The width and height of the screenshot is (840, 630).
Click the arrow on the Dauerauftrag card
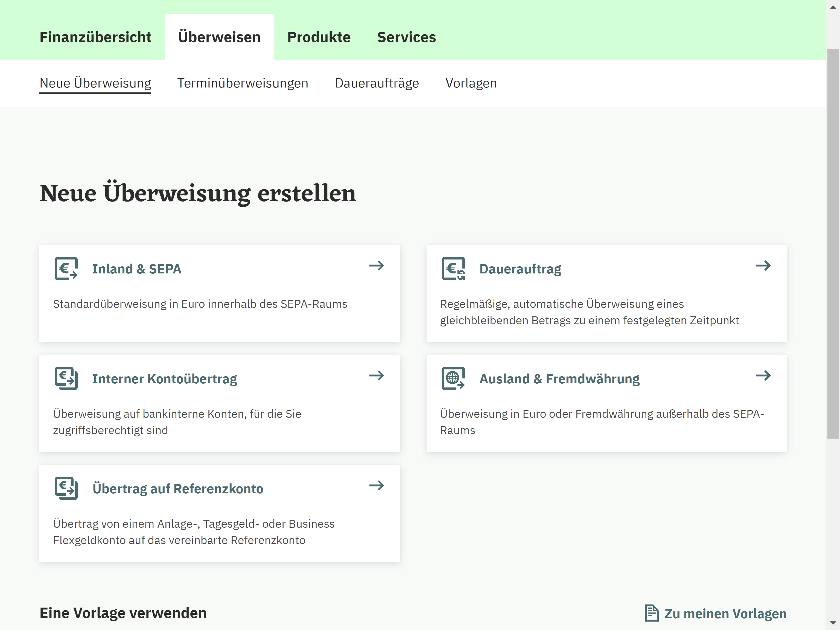coord(763,266)
